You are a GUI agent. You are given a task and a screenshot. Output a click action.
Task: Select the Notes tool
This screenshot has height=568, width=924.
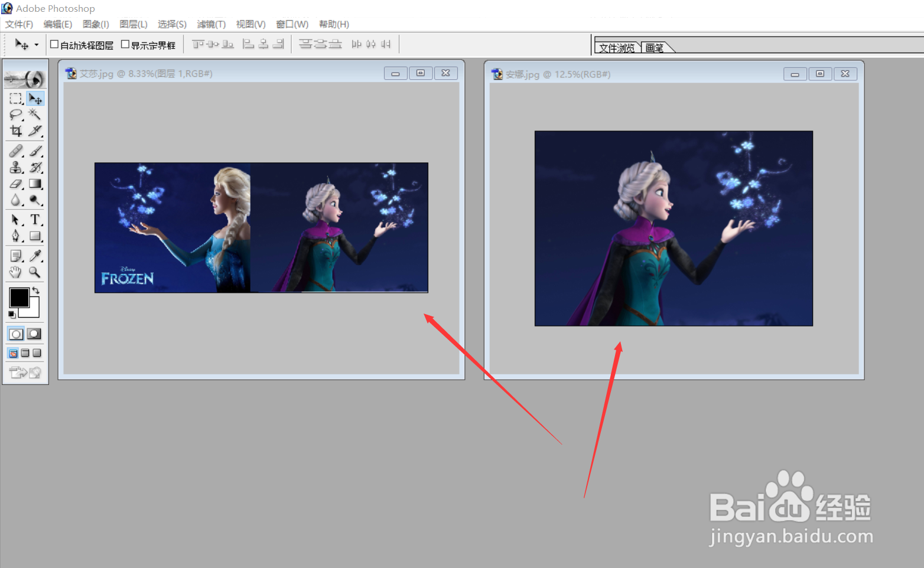click(x=16, y=256)
